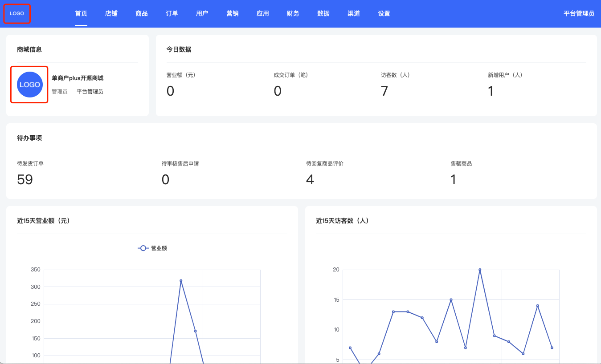Open the 首页 tab

coord(81,13)
